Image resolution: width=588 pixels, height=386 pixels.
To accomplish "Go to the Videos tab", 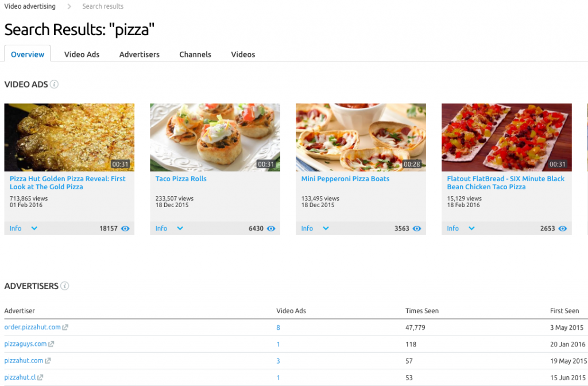I will (x=243, y=54).
